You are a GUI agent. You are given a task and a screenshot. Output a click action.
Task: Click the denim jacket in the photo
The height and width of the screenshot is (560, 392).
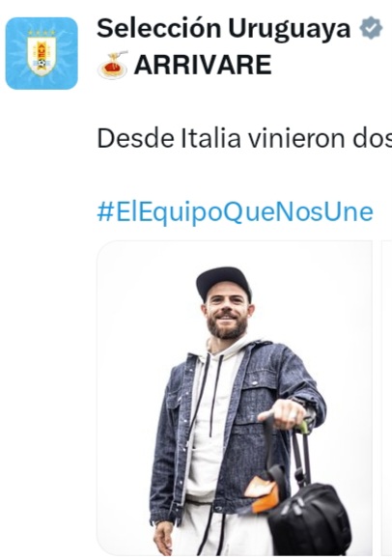point(236,433)
